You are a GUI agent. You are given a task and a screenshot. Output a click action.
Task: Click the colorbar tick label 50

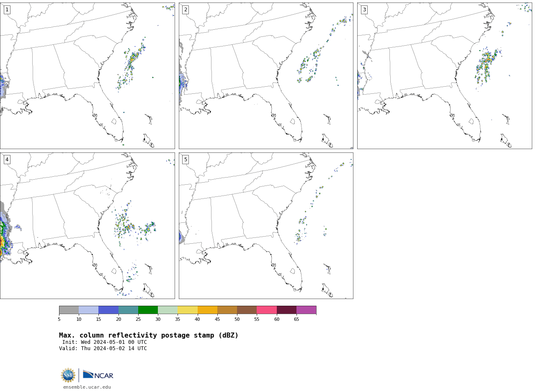237,320
